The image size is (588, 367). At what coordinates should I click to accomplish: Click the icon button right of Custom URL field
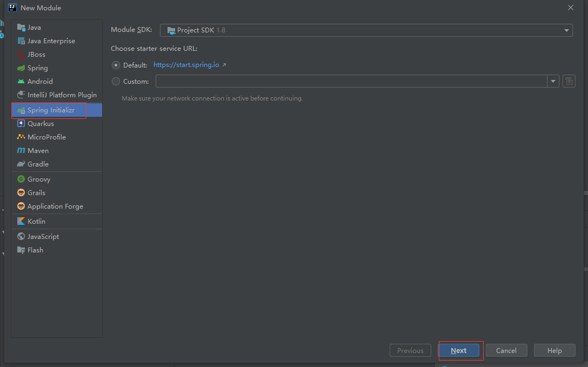tap(569, 81)
